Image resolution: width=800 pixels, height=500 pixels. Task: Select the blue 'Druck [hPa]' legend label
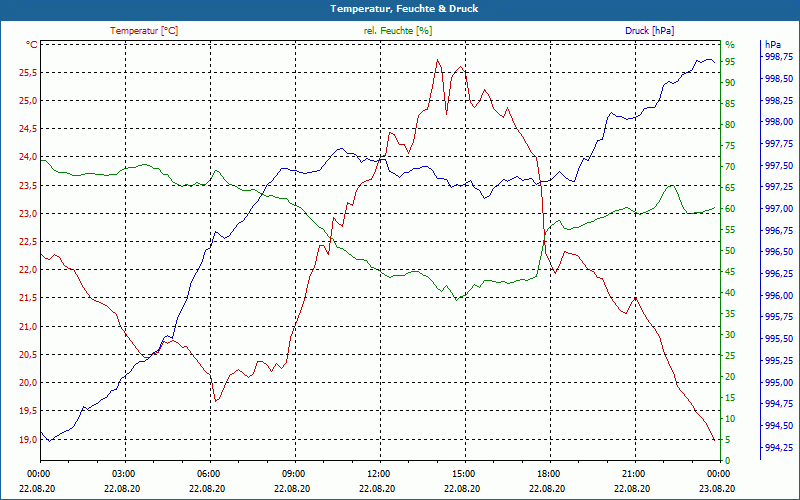[x=649, y=31]
